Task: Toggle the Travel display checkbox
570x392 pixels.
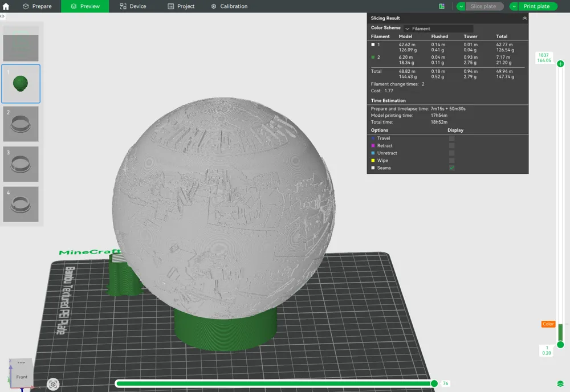Action: point(451,138)
